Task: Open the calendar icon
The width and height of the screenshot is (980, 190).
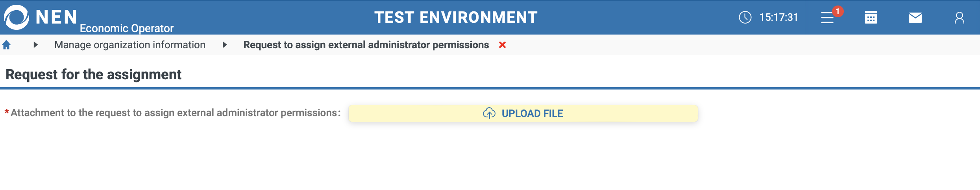Action: point(871,17)
